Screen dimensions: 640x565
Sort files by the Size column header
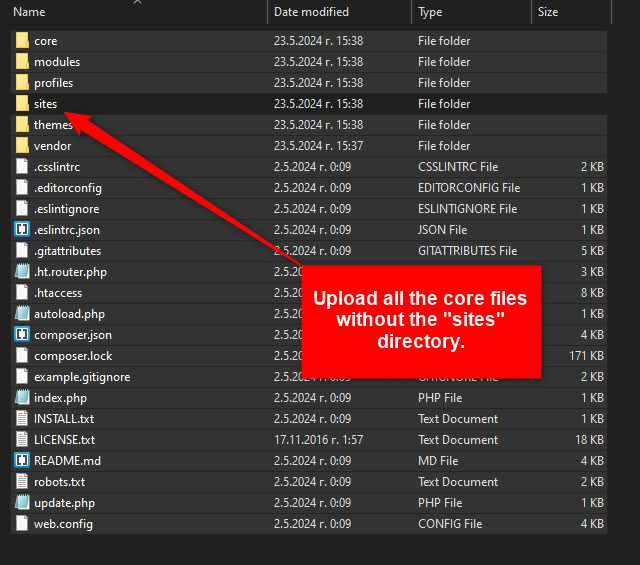point(548,12)
